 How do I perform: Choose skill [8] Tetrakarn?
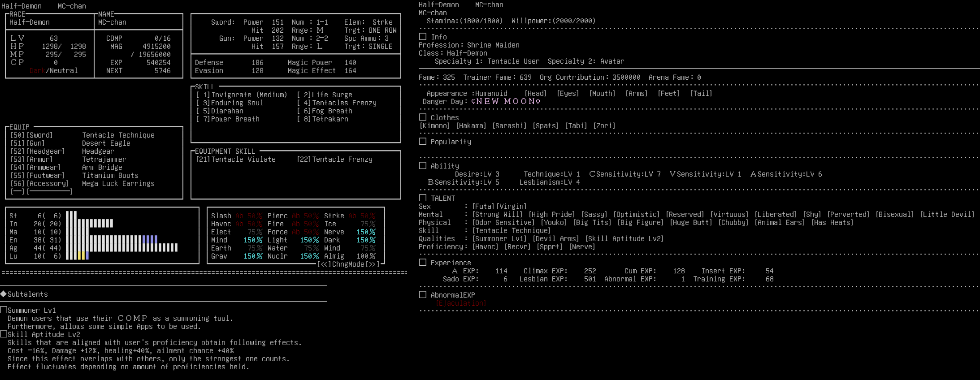(322, 119)
